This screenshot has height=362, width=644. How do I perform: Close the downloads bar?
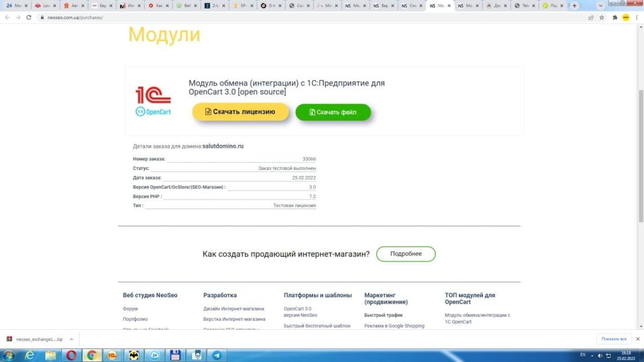(x=638, y=339)
